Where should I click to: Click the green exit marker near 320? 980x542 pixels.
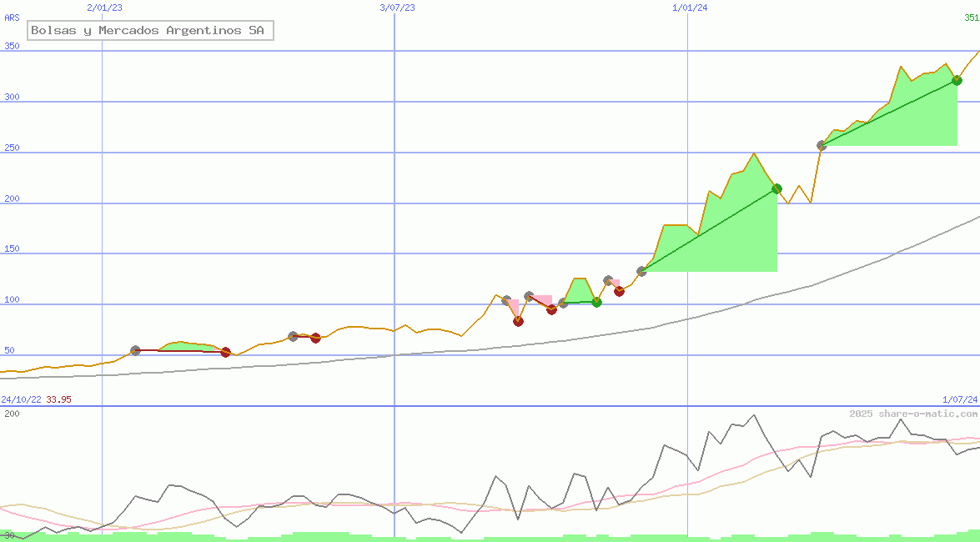click(957, 80)
